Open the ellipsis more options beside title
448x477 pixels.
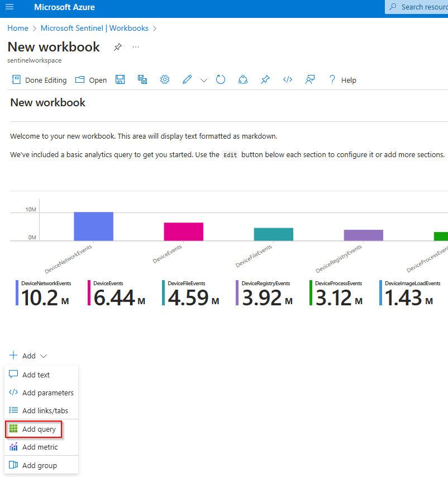click(136, 47)
